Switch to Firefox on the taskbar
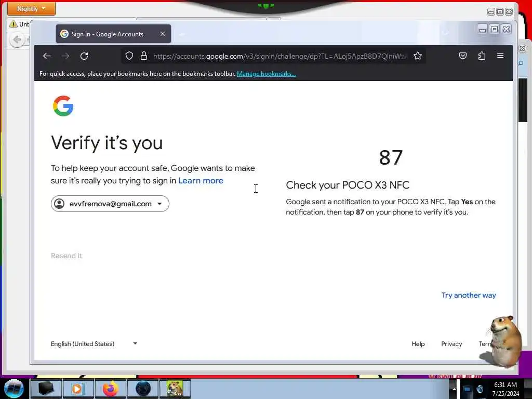Screen dimensions: 532x399 tap(111, 389)
